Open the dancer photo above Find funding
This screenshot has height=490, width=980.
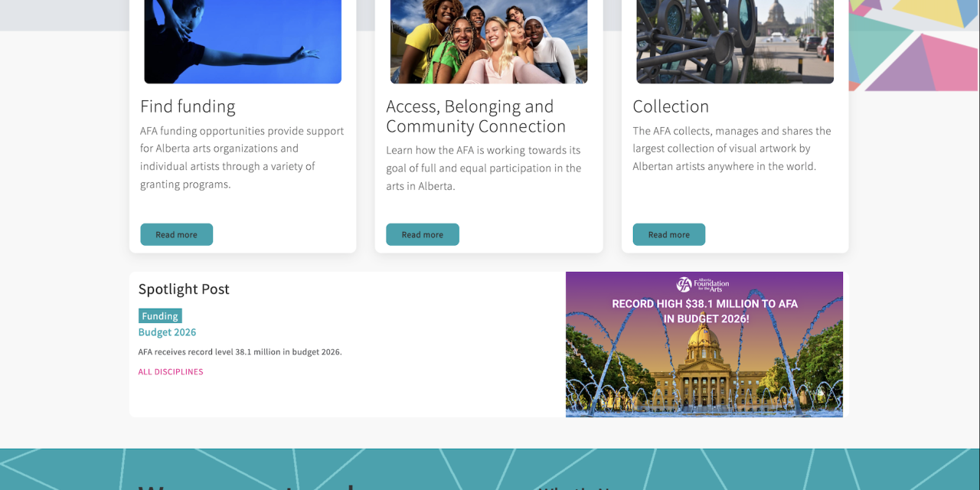point(243,41)
